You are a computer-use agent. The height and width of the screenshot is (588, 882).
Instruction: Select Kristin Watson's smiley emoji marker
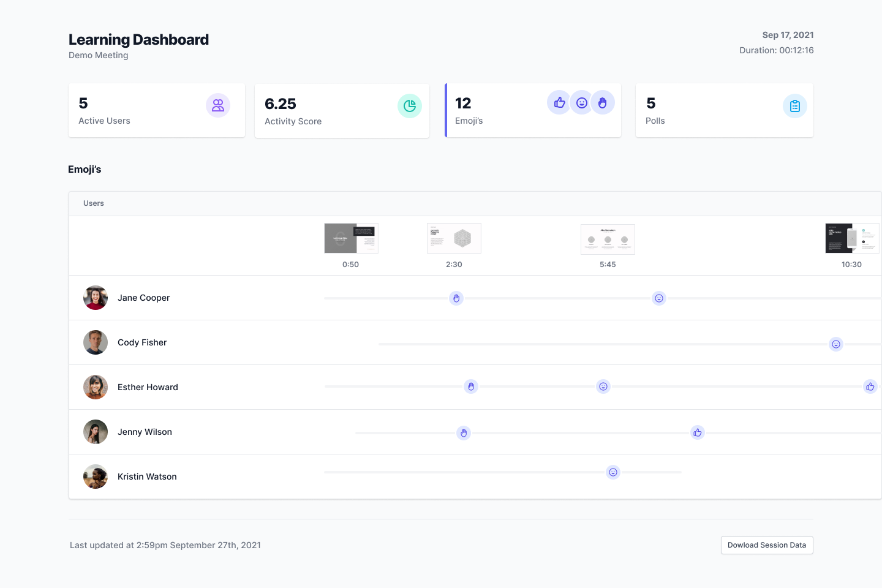pos(613,472)
